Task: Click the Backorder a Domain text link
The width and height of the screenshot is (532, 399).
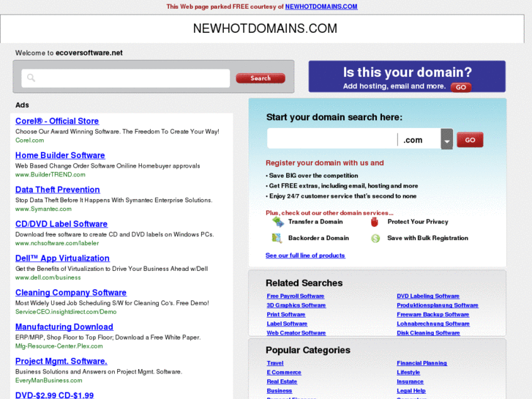Action: click(x=318, y=238)
